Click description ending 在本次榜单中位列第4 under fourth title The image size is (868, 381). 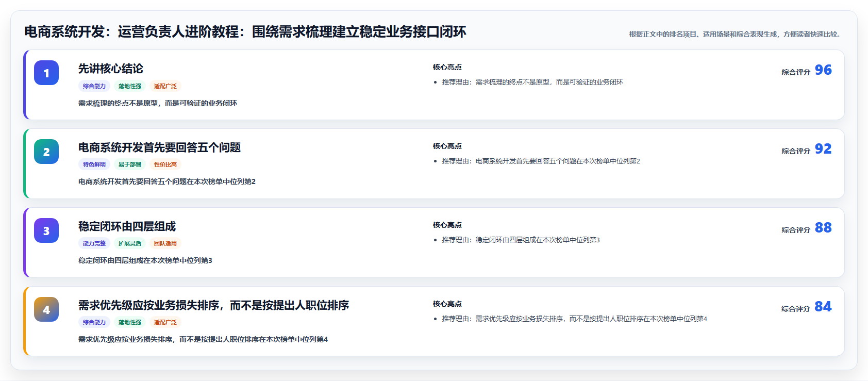(x=203, y=339)
